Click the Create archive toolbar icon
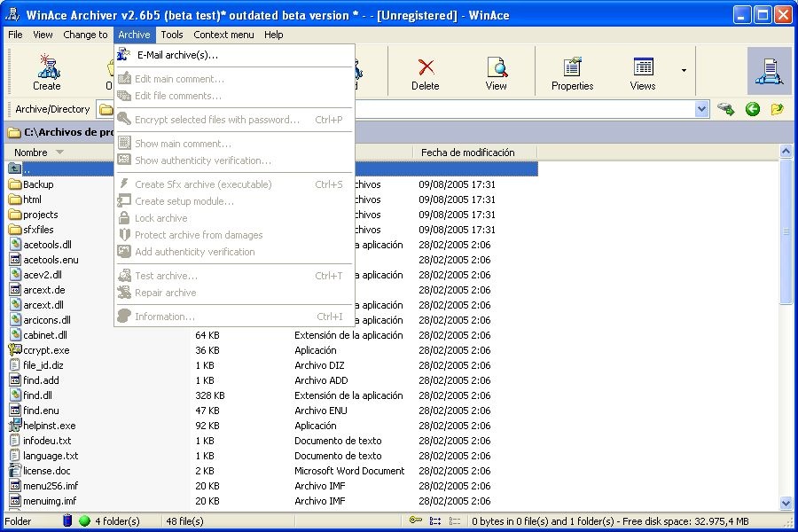 46,72
